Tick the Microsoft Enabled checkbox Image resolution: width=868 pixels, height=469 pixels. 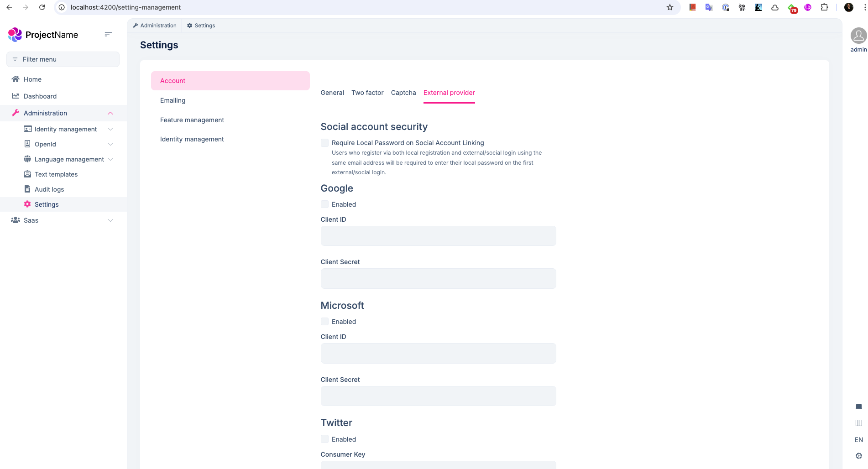coord(324,322)
